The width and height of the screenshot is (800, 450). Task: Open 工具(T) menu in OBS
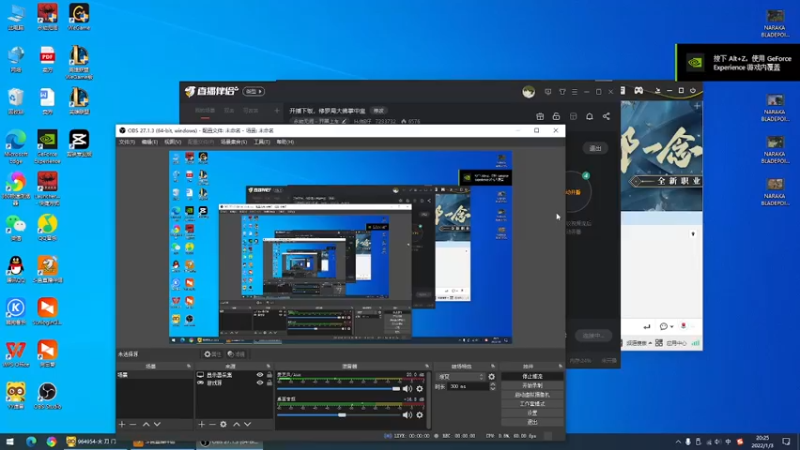click(x=262, y=142)
